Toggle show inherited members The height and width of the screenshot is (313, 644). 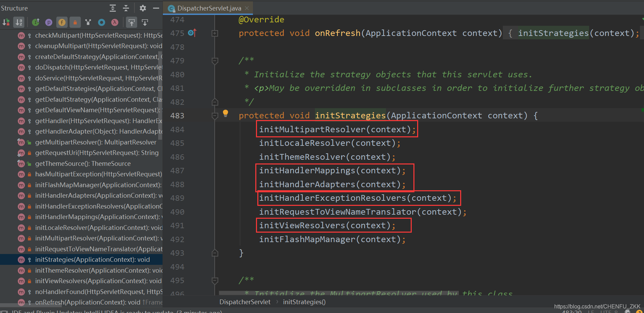point(36,22)
